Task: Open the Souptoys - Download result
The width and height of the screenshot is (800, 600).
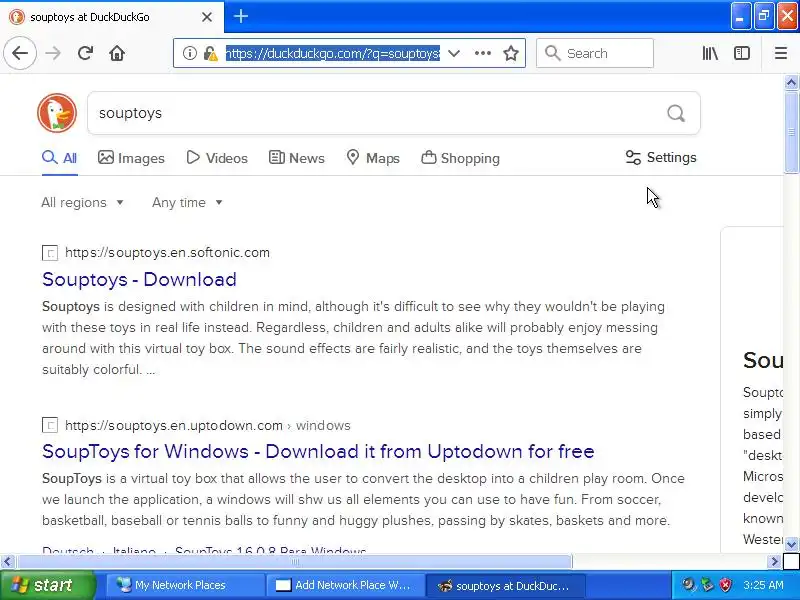Action: coord(139,280)
